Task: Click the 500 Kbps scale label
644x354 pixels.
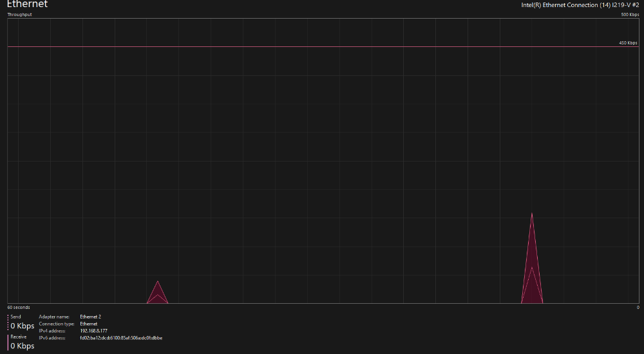Action: point(630,15)
